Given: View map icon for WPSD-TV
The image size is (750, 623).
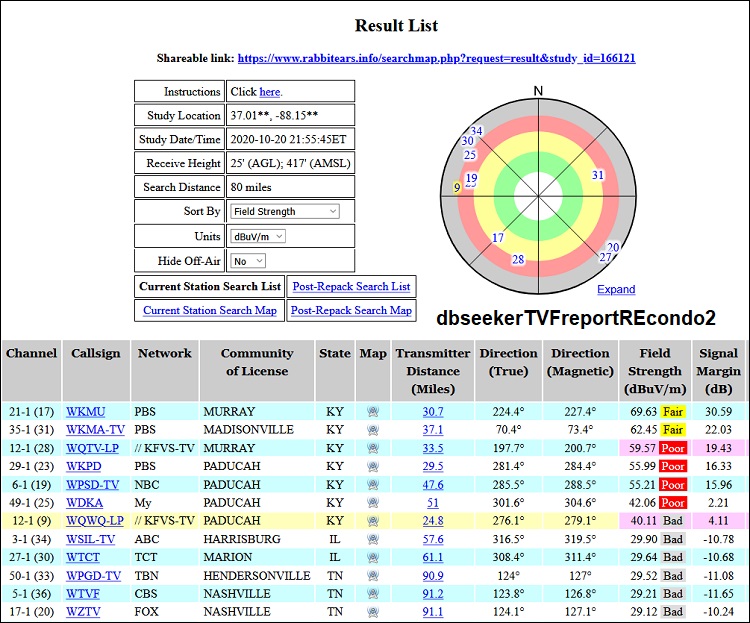Looking at the screenshot, I should (373, 484).
